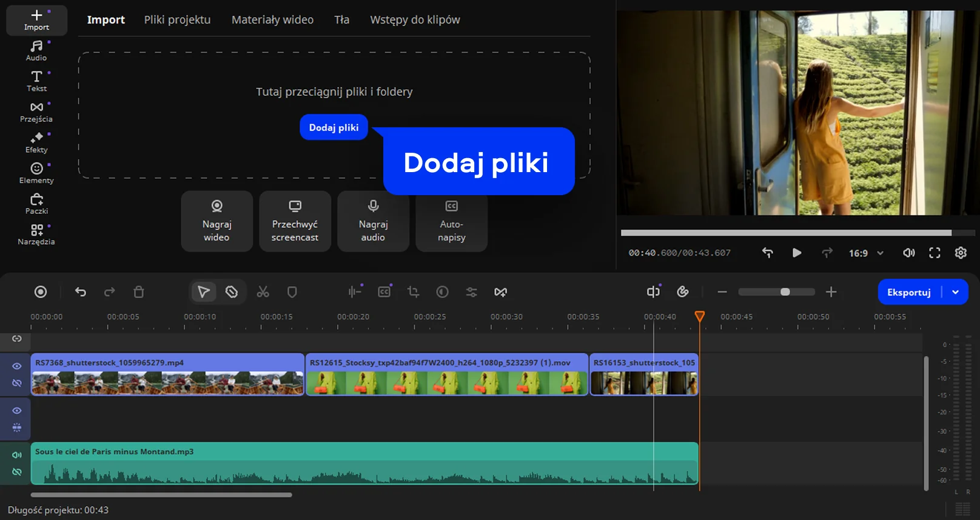Open preview settings gear icon

tap(961, 253)
